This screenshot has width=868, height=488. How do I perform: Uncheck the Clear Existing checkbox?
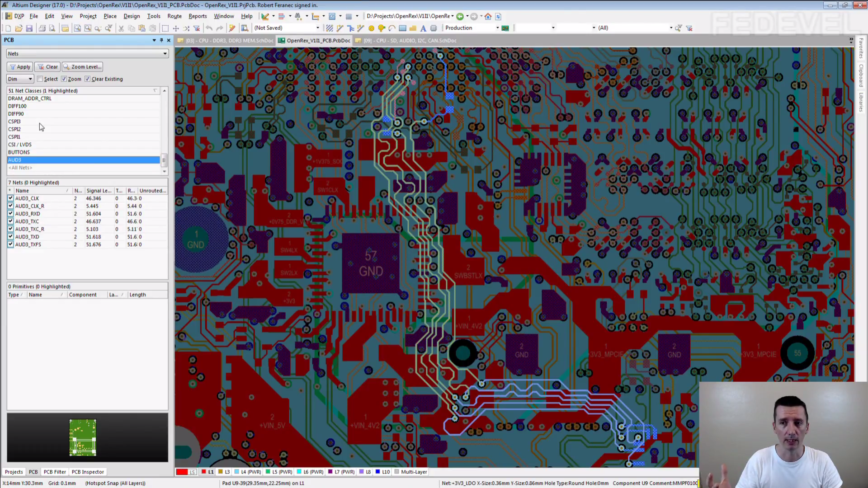tap(88, 79)
